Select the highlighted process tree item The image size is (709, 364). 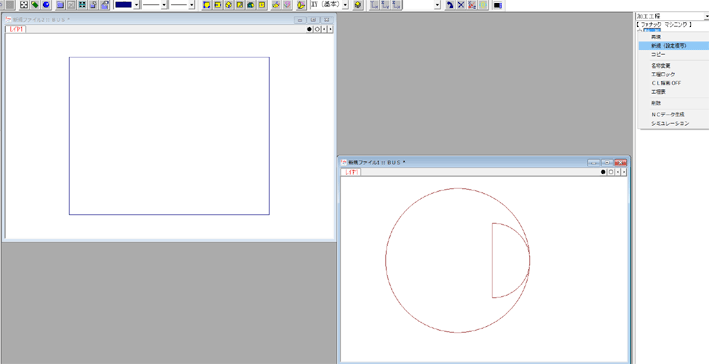652,30
